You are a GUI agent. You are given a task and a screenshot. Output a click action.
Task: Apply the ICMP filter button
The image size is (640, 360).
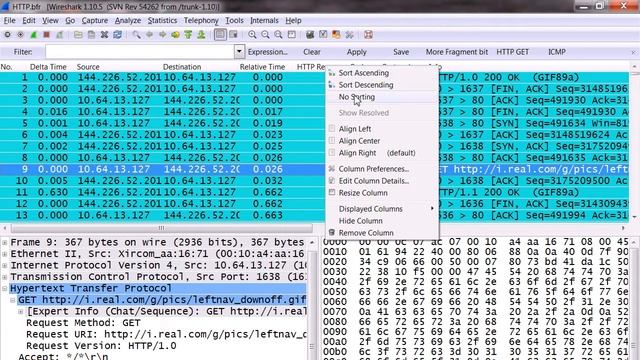coord(557,52)
